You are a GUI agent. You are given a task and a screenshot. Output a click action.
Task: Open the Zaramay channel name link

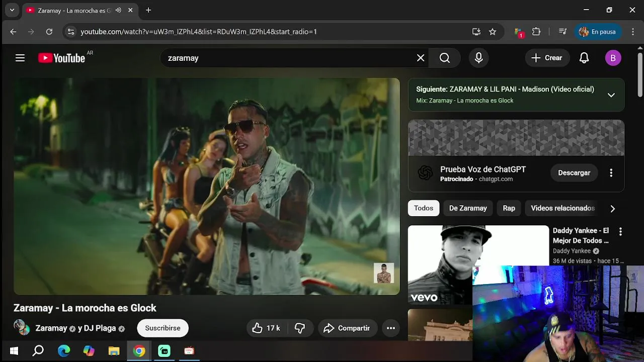click(51, 328)
